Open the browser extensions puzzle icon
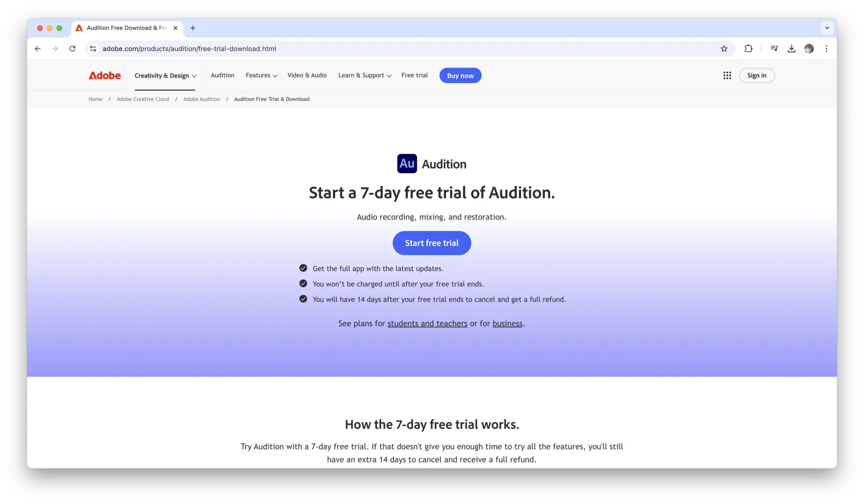This screenshot has height=504, width=864. (748, 49)
